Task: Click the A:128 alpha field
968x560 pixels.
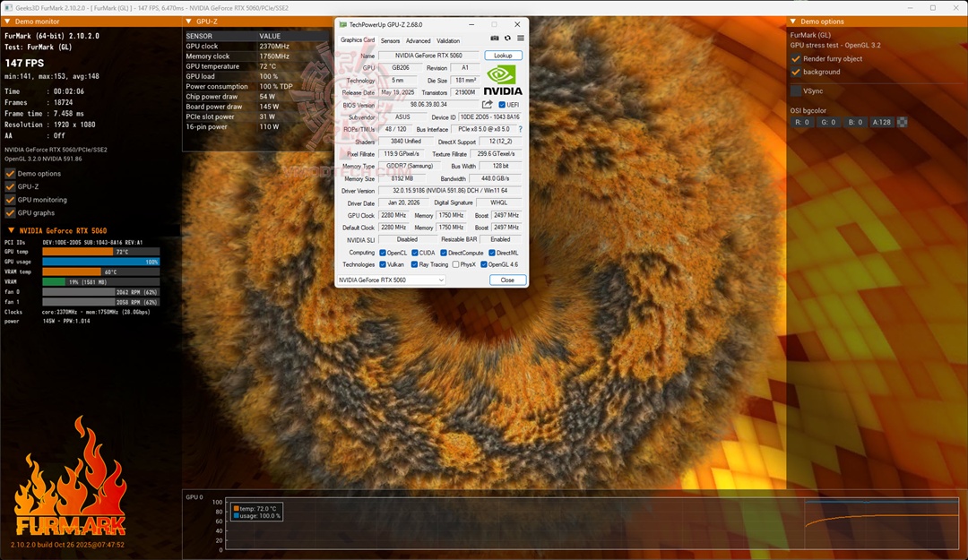Action: pyautogui.click(x=882, y=122)
